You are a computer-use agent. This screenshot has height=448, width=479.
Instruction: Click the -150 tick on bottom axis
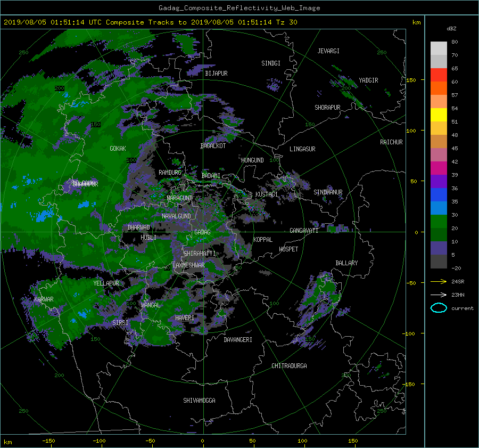(x=48, y=441)
